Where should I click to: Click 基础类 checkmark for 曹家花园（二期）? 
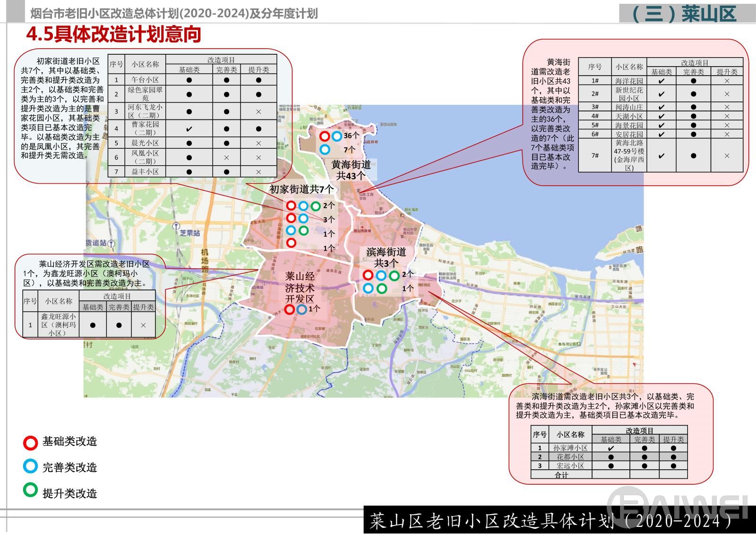[x=189, y=129]
